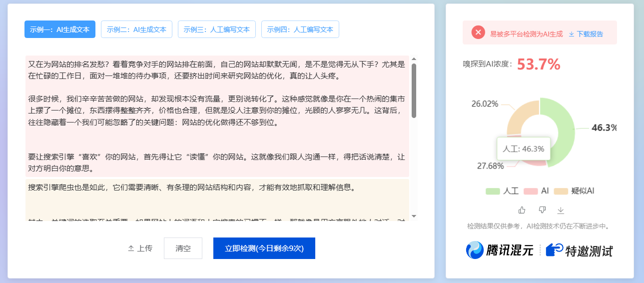The image size is (644, 283).
Task: Choose the 示例四：人工编写文本 example
Action: point(300,29)
